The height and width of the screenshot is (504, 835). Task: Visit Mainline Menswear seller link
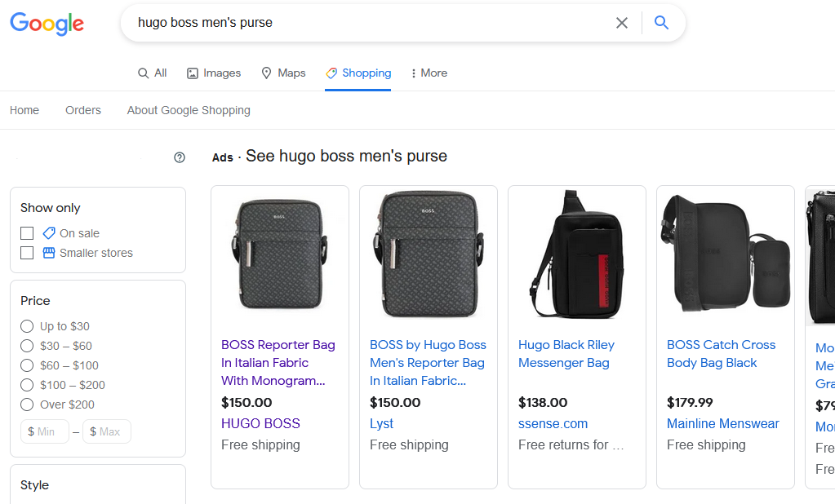tap(722, 423)
